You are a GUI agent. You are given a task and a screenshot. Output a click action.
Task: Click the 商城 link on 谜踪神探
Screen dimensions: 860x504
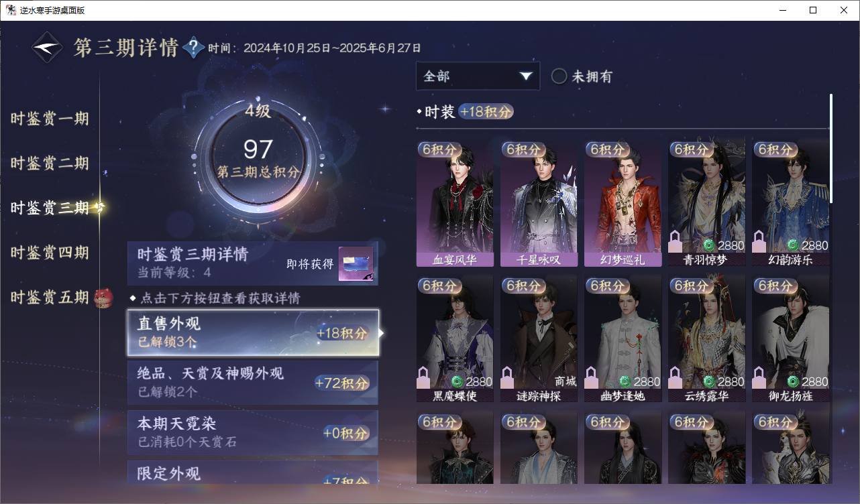(566, 381)
